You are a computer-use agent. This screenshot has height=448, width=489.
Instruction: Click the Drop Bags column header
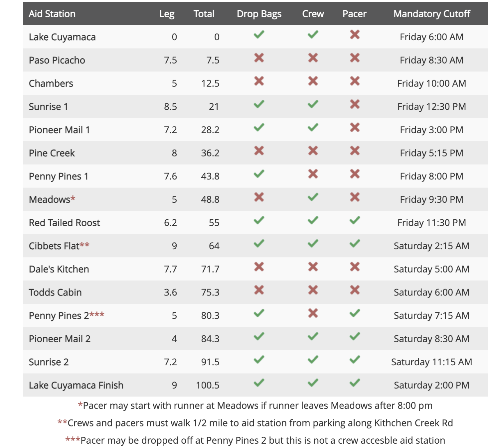tap(259, 14)
